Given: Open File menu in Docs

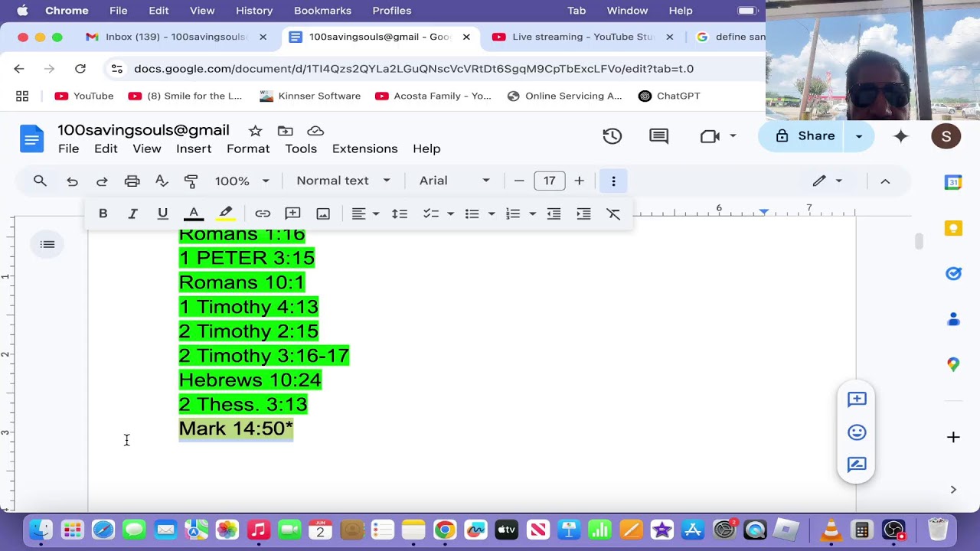Looking at the screenshot, I should [68, 148].
